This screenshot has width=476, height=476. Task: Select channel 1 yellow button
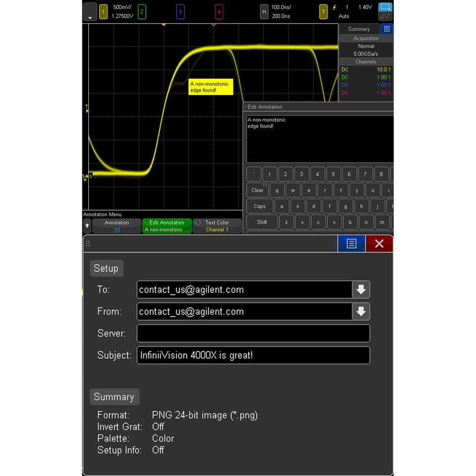[103, 12]
